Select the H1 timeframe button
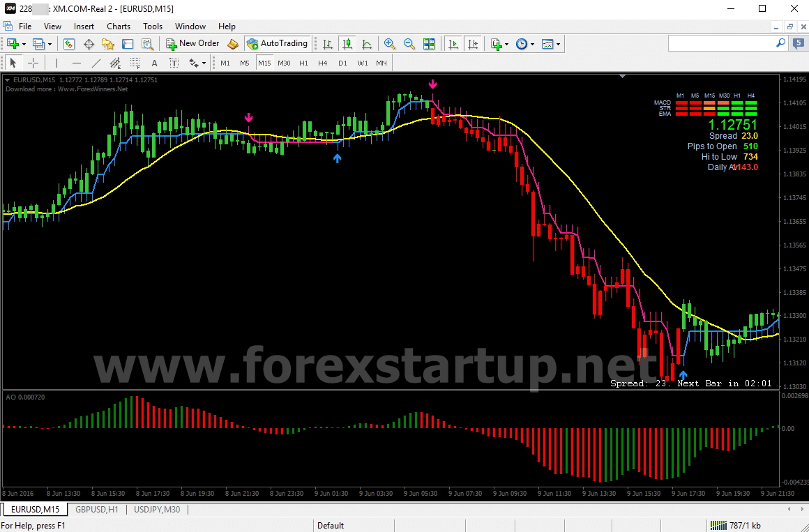 [x=303, y=63]
